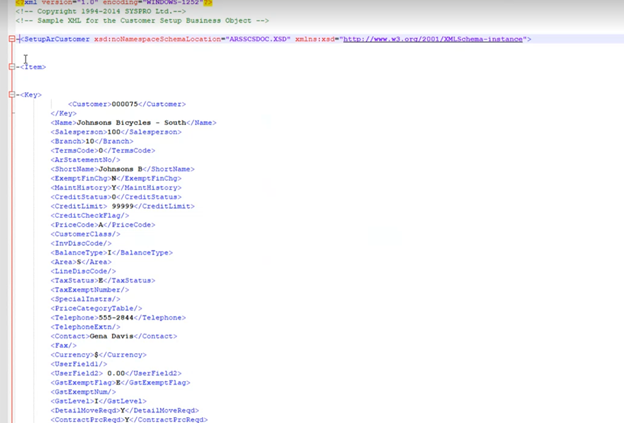This screenshot has height=423, width=624.
Task: Click the empty SpecialInstrs tag
Action: pos(85,299)
